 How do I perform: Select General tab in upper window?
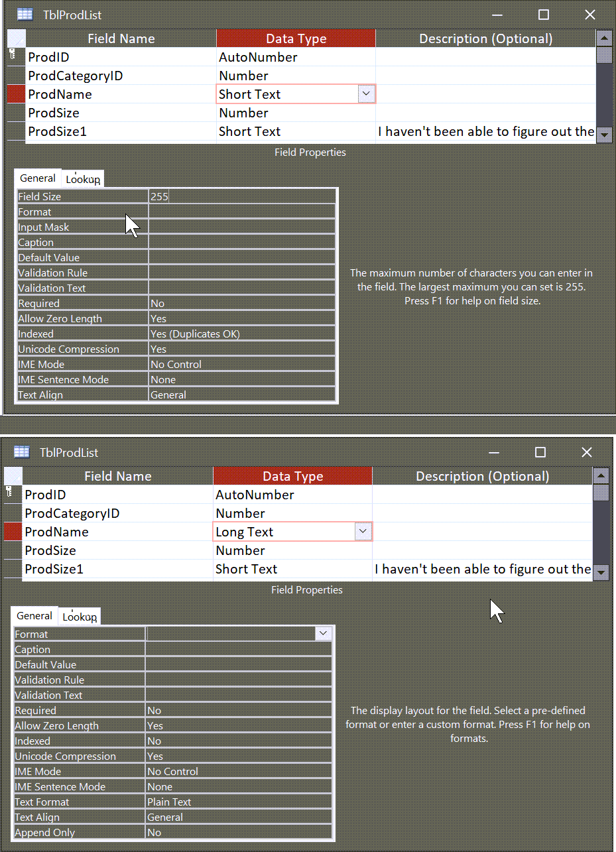pos(38,178)
